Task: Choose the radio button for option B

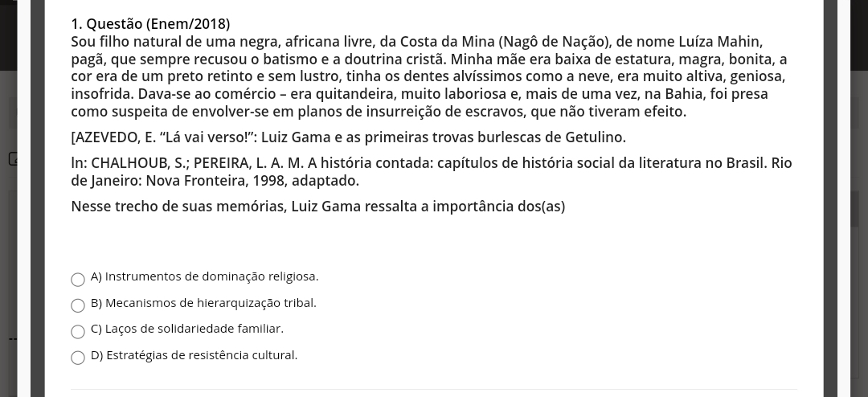Action: [78, 305]
